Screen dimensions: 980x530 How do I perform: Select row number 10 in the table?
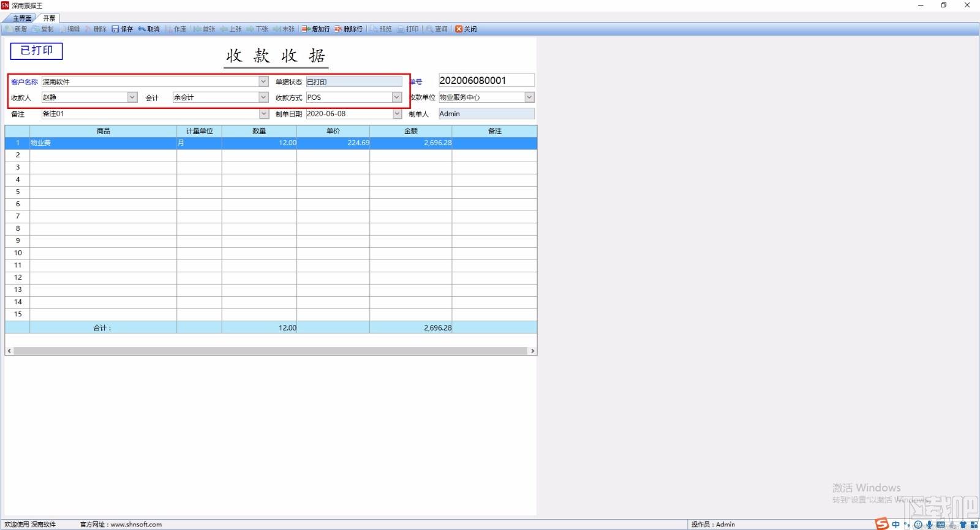(x=18, y=253)
